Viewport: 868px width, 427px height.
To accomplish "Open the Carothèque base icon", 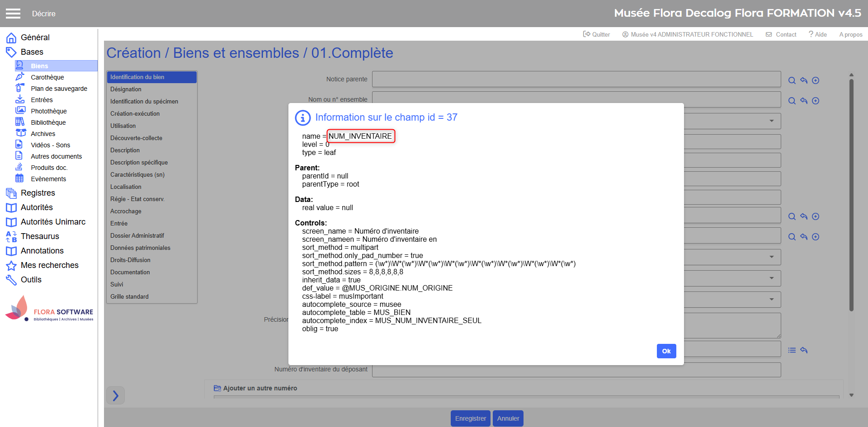I will coord(20,77).
